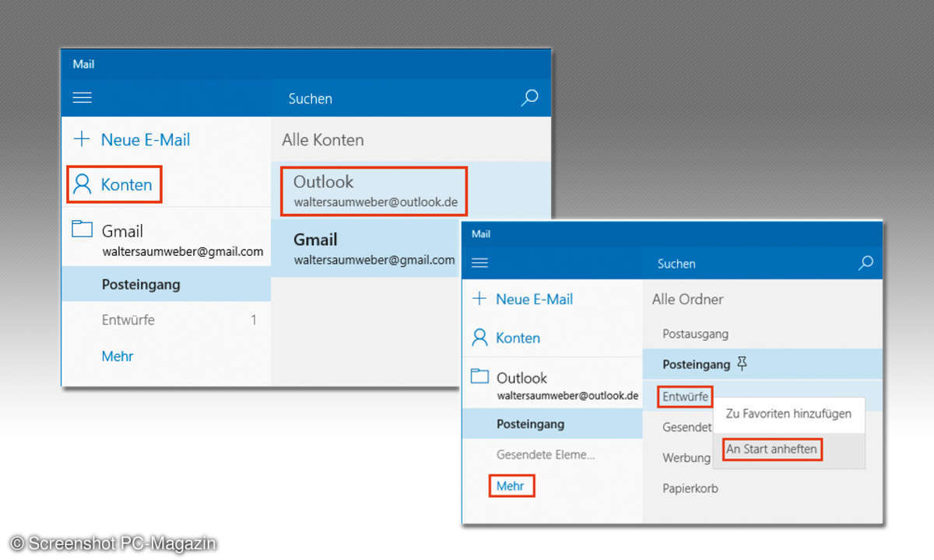The width and height of the screenshot is (934, 560).
Task: Click search magnifier icon in back Mail window
Action: point(529,98)
